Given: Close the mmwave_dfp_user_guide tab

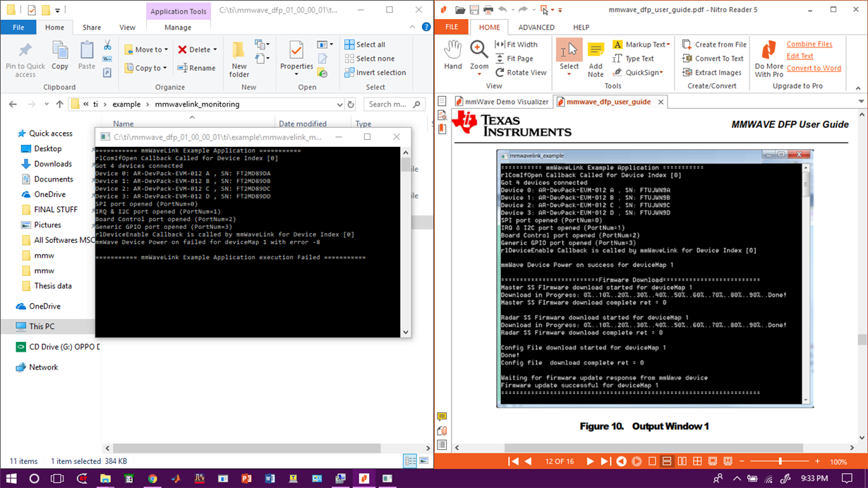Looking at the screenshot, I should coord(661,102).
